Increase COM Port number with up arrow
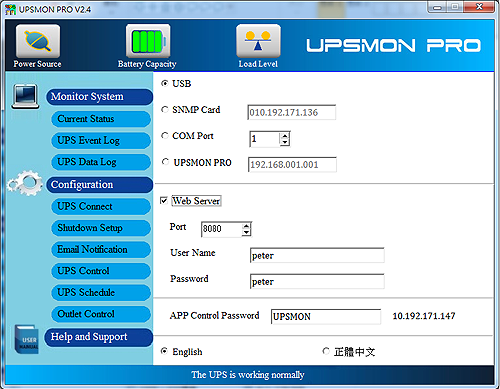The width and height of the screenshot is (500, 389). pos(285,136)
